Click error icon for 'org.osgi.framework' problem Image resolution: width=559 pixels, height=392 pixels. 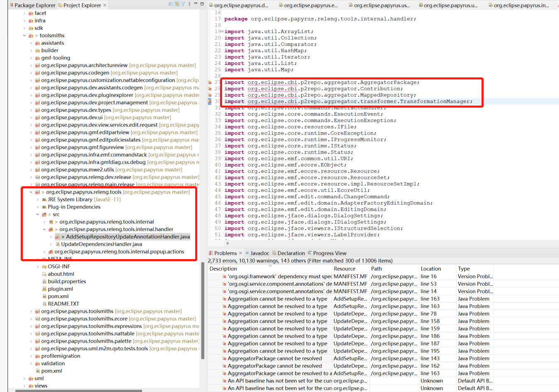coord(224,277)
